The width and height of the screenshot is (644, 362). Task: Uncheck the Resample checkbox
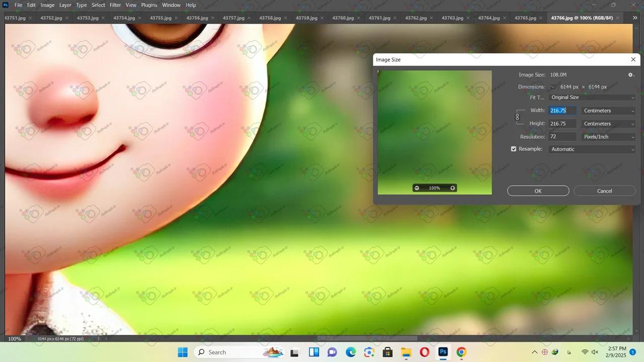(514, 149)
